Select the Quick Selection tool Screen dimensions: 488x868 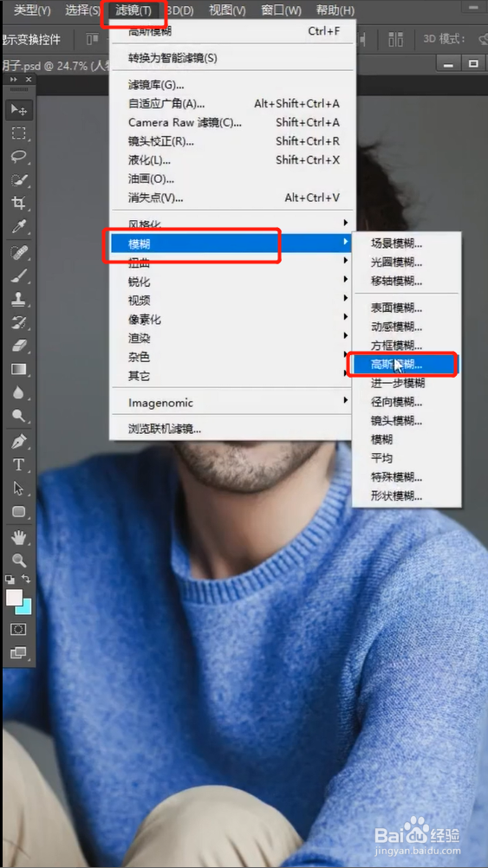click(x=19, y=180)
